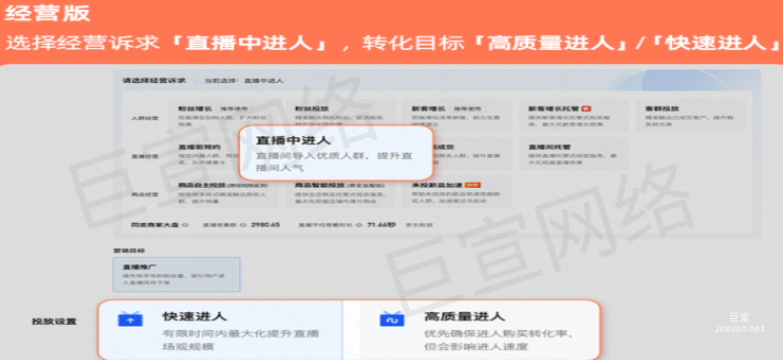Image resolution: width=783 pixels, height=360 pixels.
Task: Select the 直播推广 marketing goal card
Action: [x=176, y=274]
